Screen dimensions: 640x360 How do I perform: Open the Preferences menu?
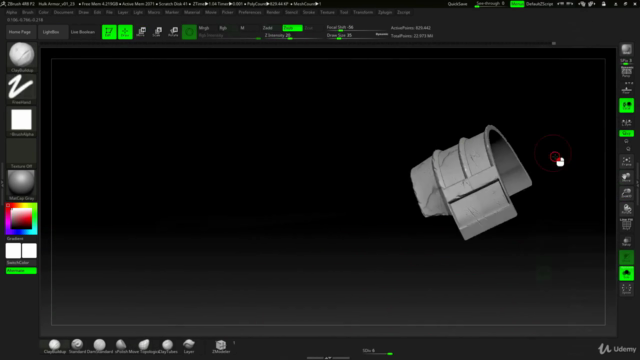click(x=250, y=12)
